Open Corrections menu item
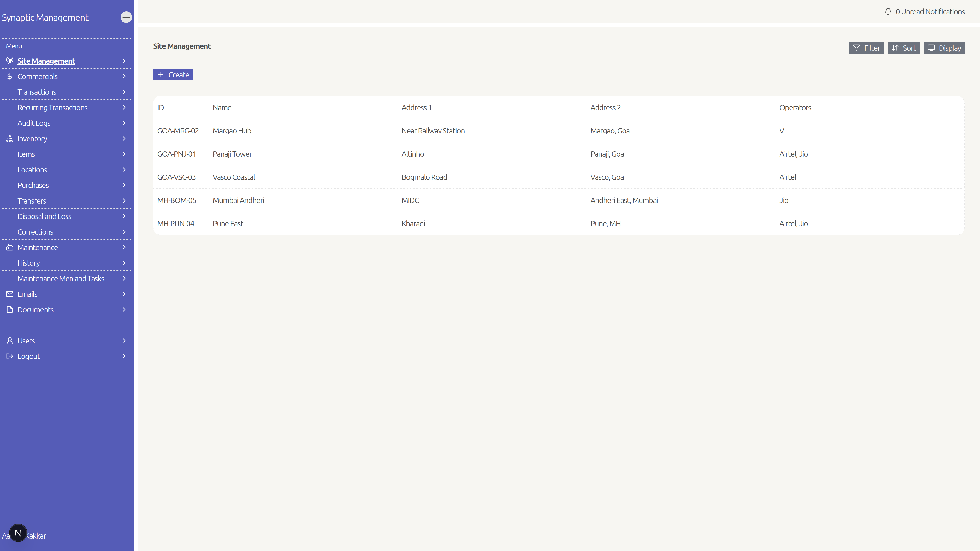The image size is (980, 551). click(x=67, y=232)
